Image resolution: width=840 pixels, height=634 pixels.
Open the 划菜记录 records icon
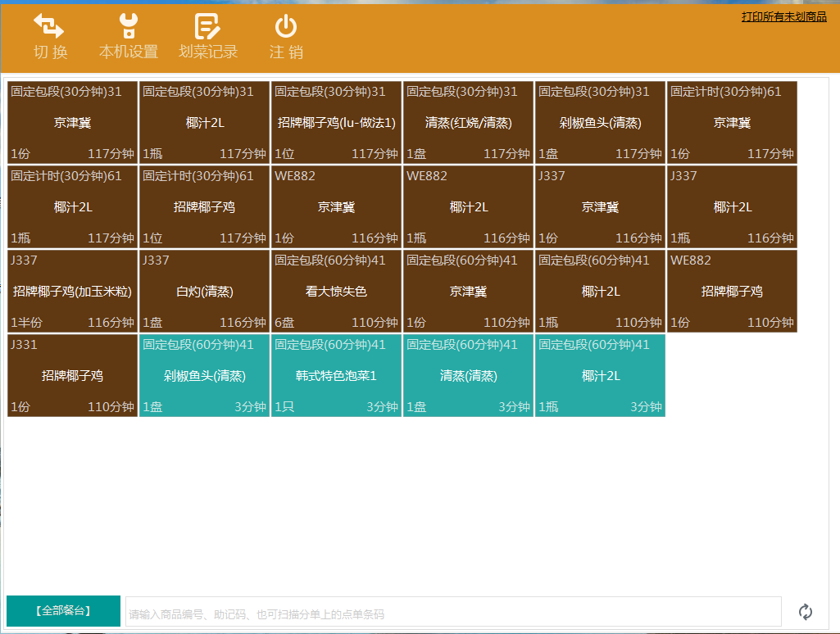click(207, 27)
